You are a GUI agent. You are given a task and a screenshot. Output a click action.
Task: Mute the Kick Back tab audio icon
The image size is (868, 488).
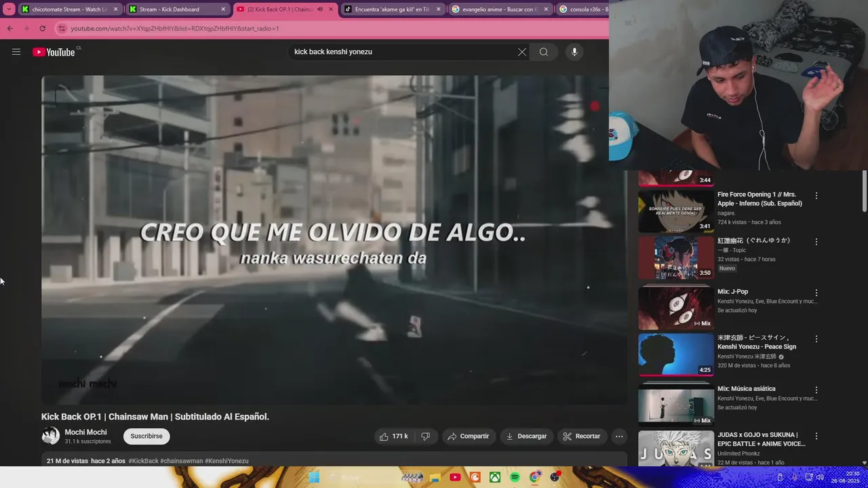pos(320,9)
